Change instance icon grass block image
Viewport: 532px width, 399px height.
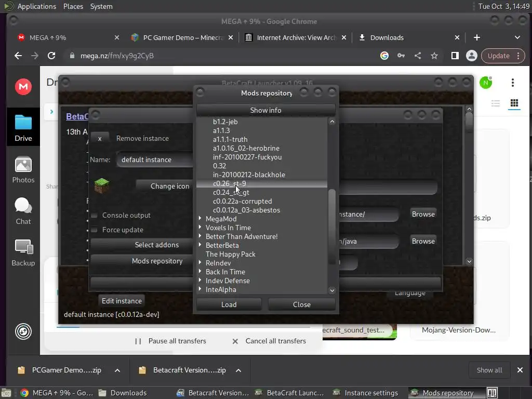coord(101,185)
